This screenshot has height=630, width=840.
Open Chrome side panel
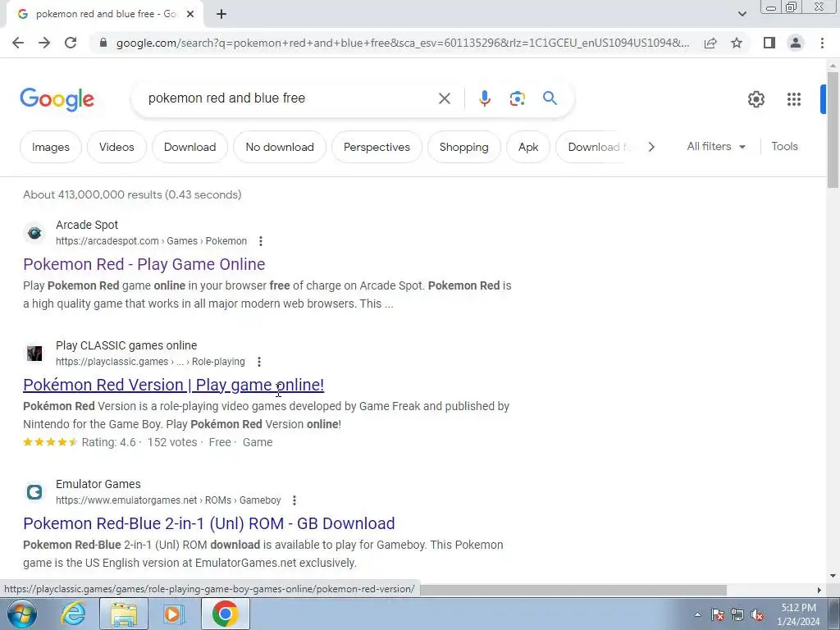click(x=769, y=43)
